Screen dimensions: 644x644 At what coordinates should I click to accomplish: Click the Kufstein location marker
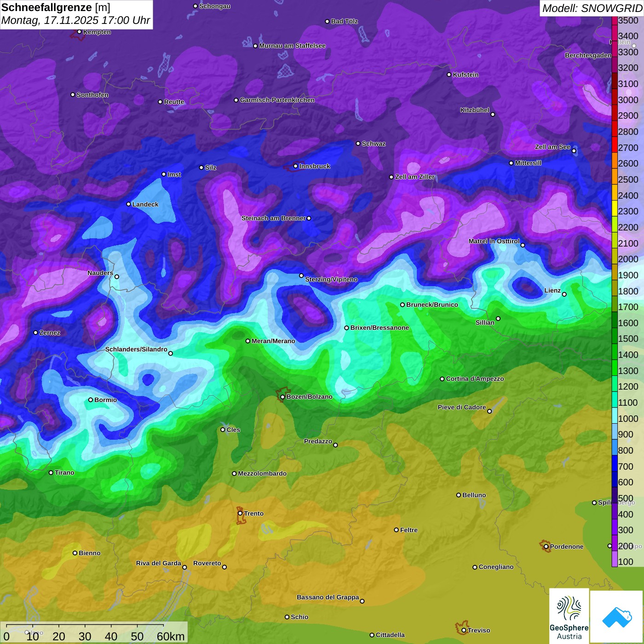click(449, 75)
